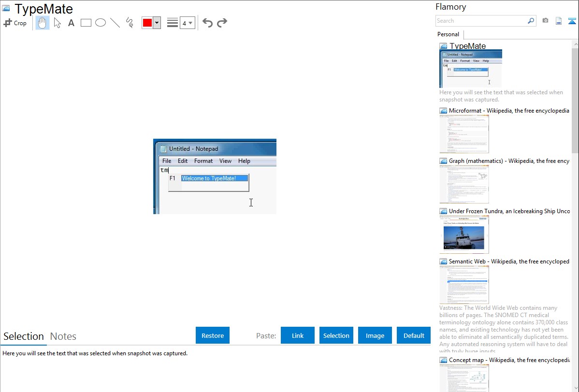The image size is (579, 392).
Task: Click the icon next to Microformat entry
Action: point(444,111)
